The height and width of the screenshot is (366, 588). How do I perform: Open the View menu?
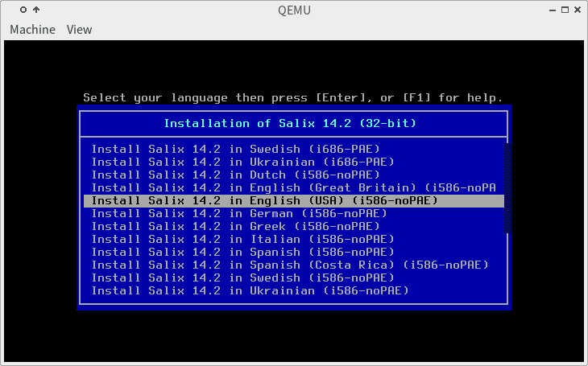coord(79,30)
